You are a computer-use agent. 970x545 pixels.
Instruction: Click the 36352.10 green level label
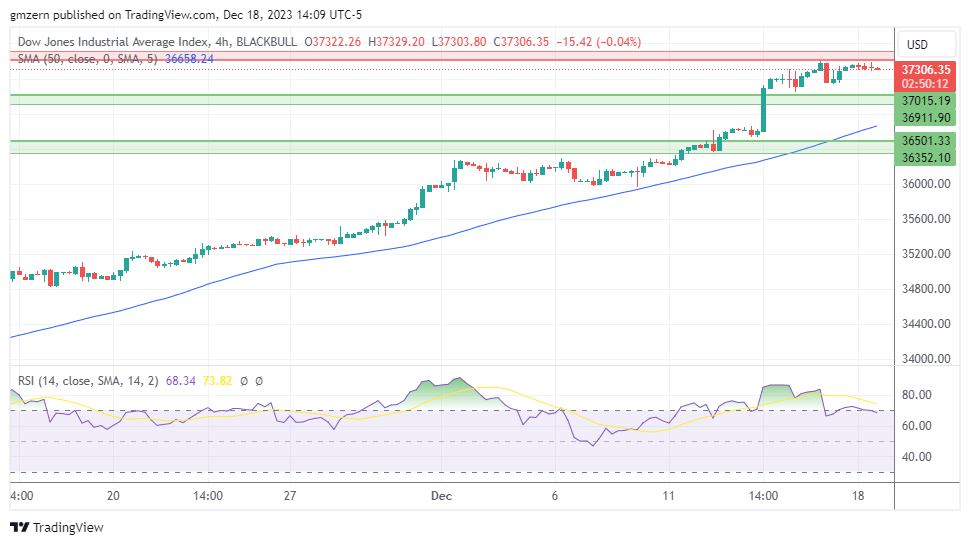925,158
